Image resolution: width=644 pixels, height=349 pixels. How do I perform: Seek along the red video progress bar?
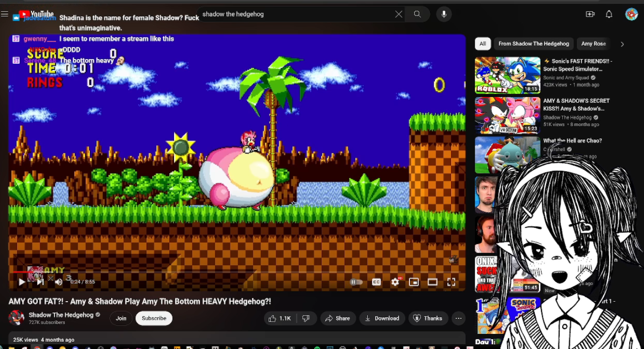(x=237, y=272)
